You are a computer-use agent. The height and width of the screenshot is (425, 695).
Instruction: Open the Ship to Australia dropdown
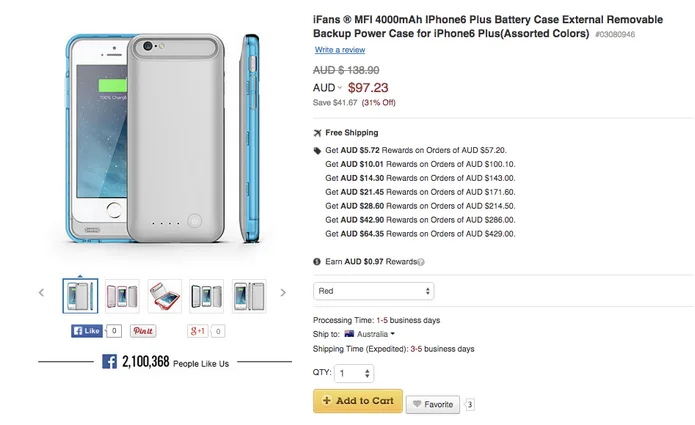coord(369,334)
